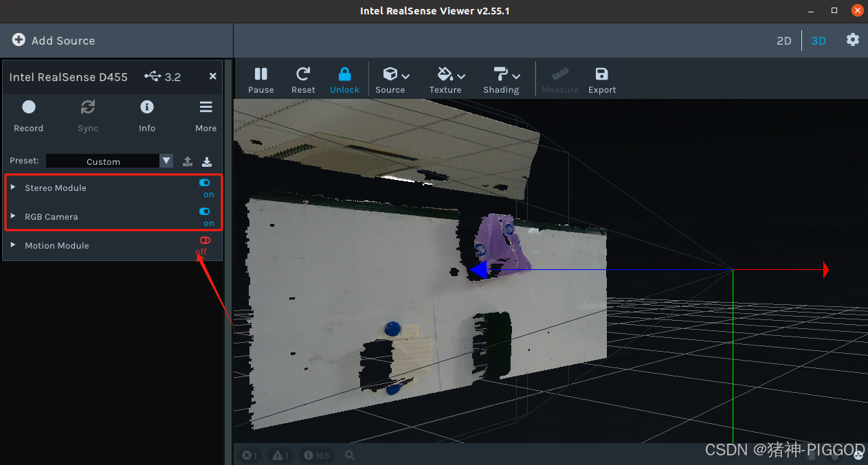Click the info count 165 indicator
Viewport: 868px width, 465px height.
point(317,455)
